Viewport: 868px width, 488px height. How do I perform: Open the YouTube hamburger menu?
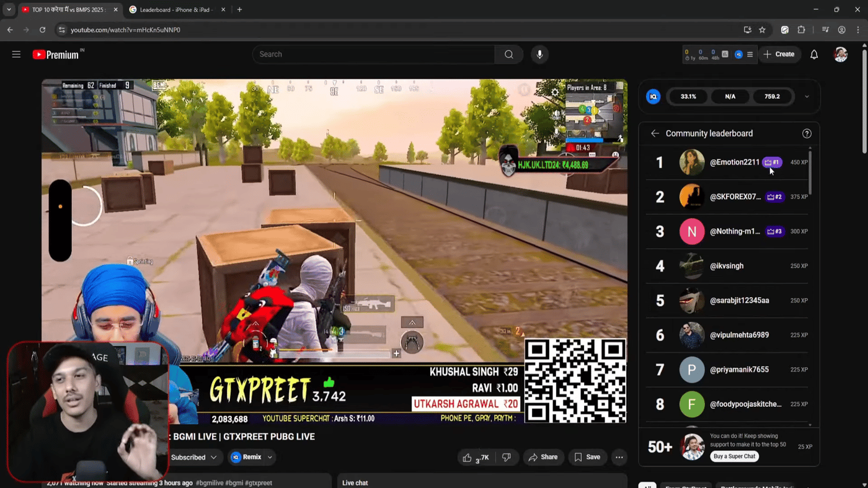[x=16, y=54]
